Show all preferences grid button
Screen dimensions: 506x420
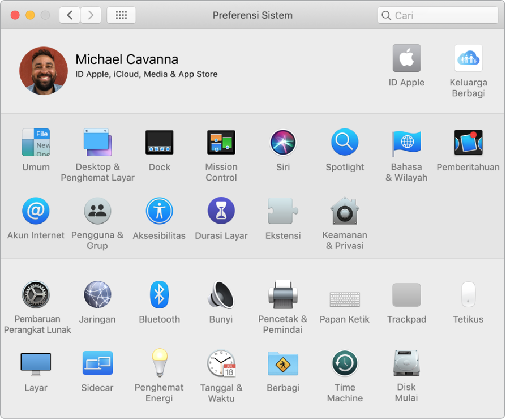click(x=121, y=15)
